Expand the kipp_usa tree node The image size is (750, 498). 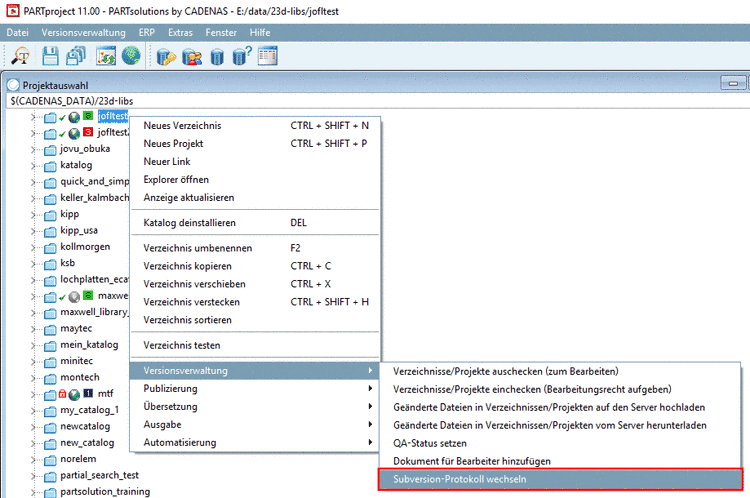coord(33,231)
